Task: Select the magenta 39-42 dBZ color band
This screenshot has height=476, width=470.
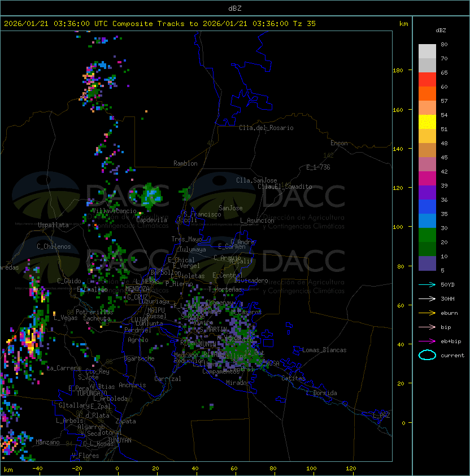Action: point(427,179)
